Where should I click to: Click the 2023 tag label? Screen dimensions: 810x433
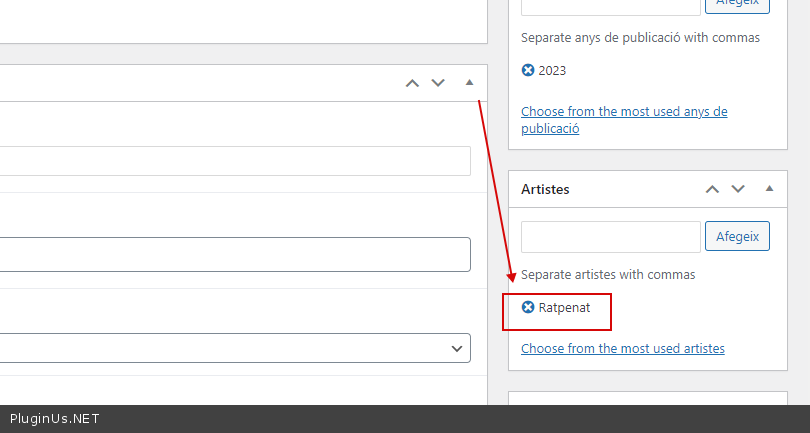[x=552, y=70]
